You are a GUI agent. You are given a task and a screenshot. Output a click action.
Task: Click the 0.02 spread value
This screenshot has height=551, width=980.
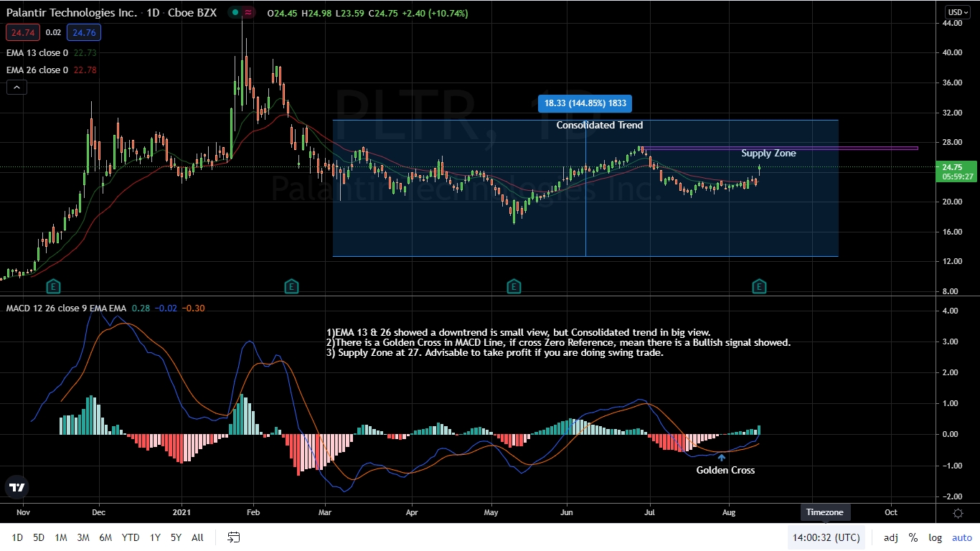pyautogui.click(x=53, y=32)
